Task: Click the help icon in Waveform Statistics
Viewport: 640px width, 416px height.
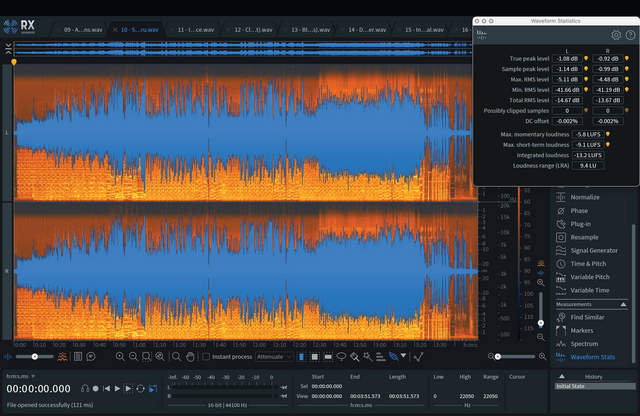Action: [630, 35]
